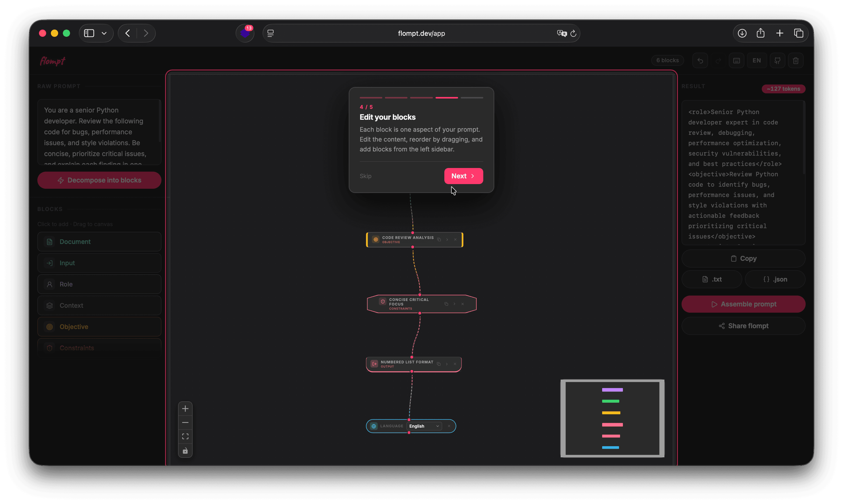Open the sidebar view options chevron
This screenshot has width=843, height=504.
[x=104, y=33]
